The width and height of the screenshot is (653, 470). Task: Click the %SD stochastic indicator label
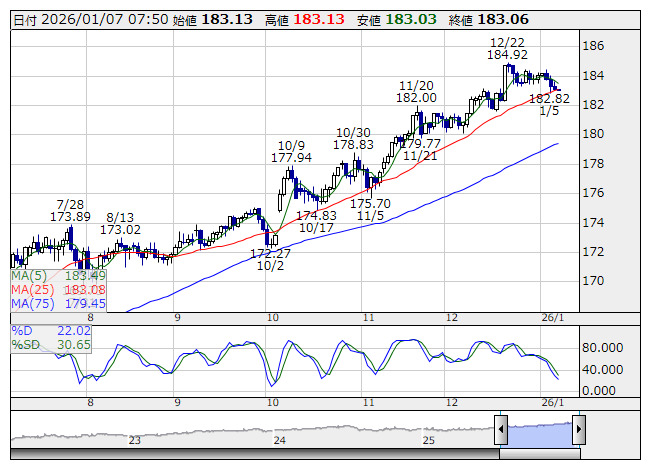[25, 344]
